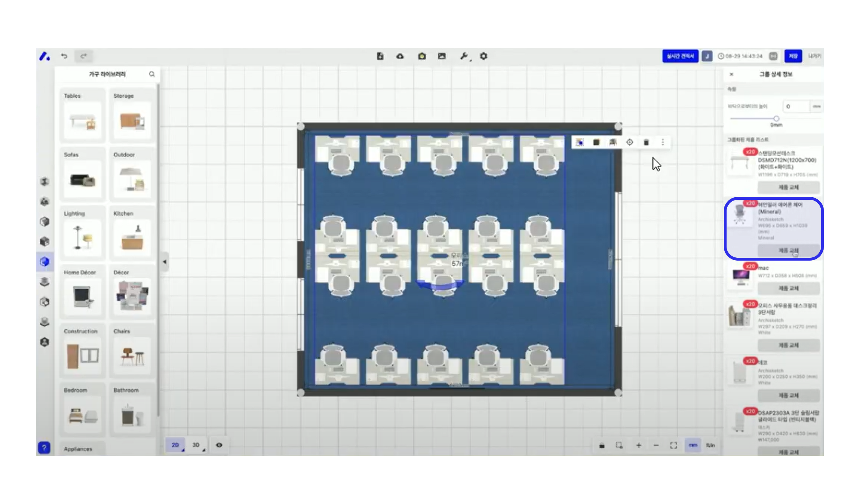Click the height-from-floor input field
This screenshot has height=504, width=859.
(796, 106)
